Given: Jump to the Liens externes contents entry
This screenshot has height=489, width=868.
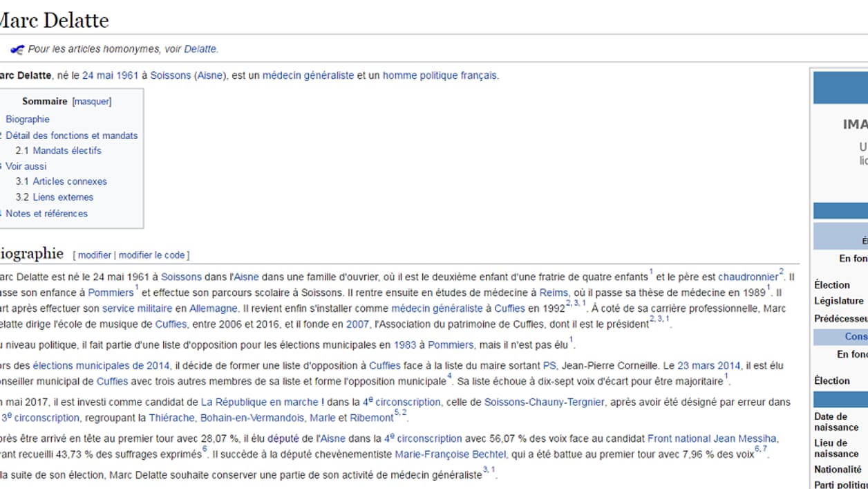Looking at the screenshot, I should tap(63, 197).
